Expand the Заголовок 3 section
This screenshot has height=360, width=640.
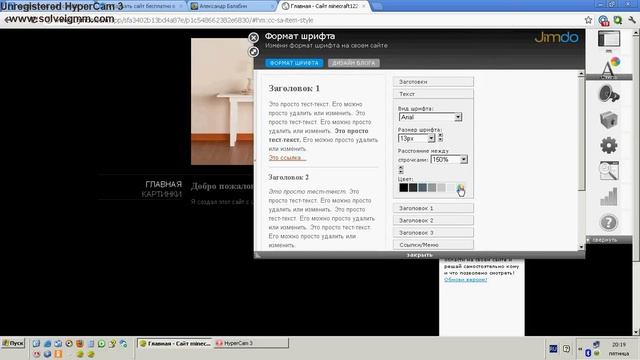[433, 233]
